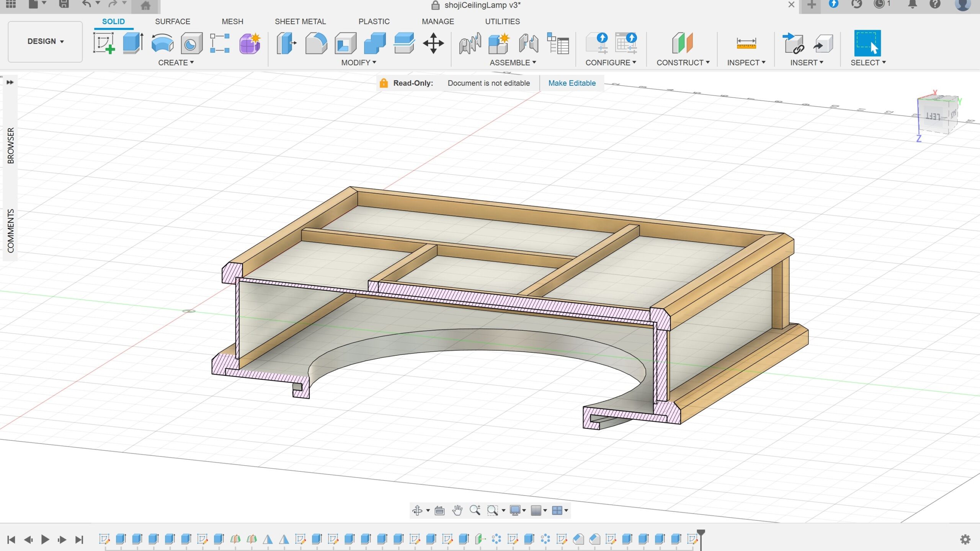This screenshot has height=551, width=980.
Task: Click the ViewCube home icon
Action: [x=145, y=5]
